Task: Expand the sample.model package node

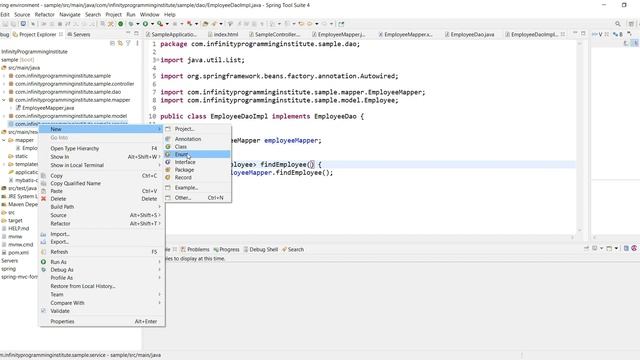Action: coord(4,116)
